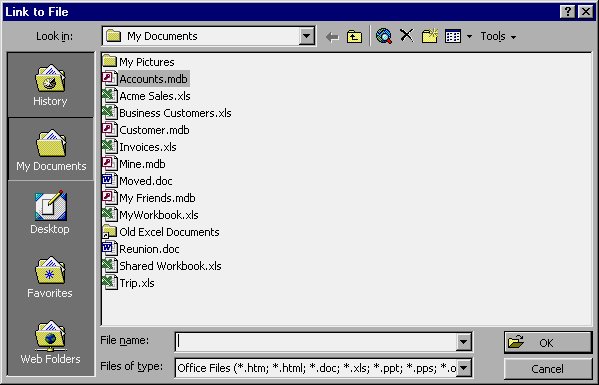The image size is (599, 385).
Task: Go to Desktop in places bar
Action: coord(50,212)
